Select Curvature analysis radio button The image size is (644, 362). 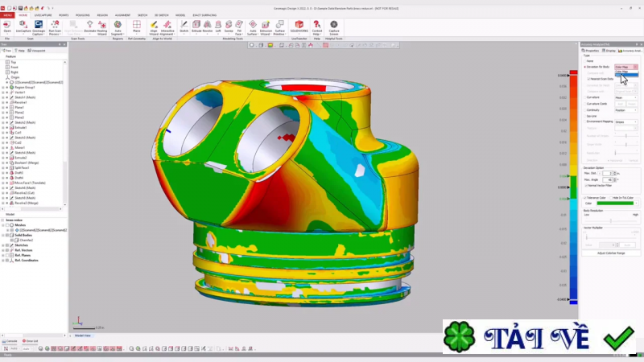[585, 97]
